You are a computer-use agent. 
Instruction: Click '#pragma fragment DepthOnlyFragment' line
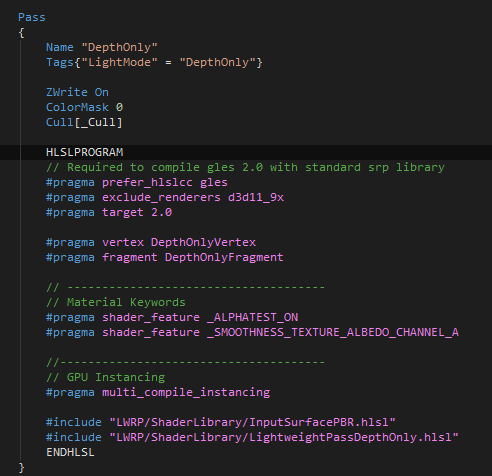[x=165, y=257]
